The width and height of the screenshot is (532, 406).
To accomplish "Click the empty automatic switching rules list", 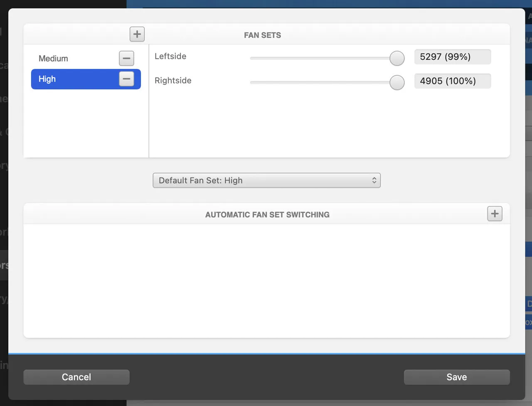I will click(266, 281).
